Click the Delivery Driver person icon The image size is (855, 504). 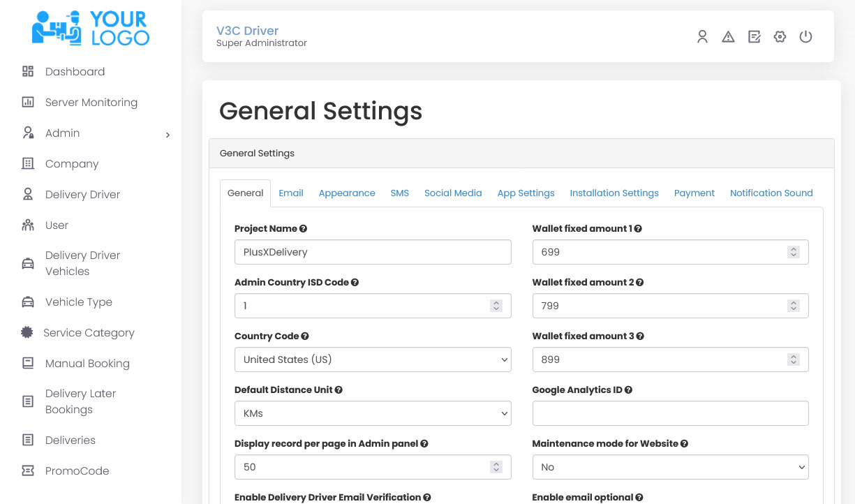[x=28, y=194]
